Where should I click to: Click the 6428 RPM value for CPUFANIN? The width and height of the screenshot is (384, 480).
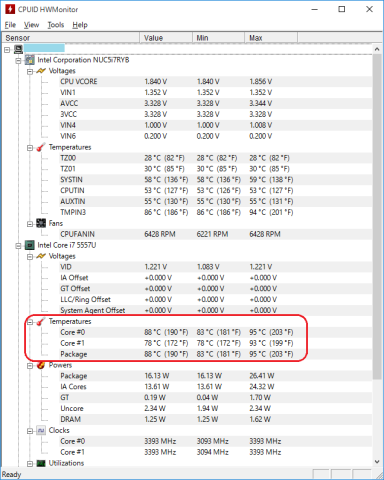click(x=160, y=234)
